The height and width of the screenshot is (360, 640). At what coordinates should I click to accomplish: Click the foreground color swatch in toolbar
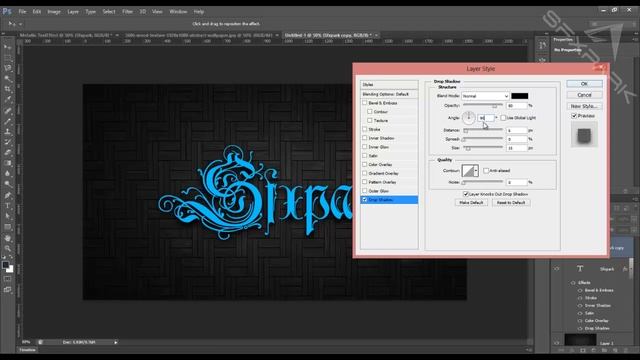coord(6,265)
